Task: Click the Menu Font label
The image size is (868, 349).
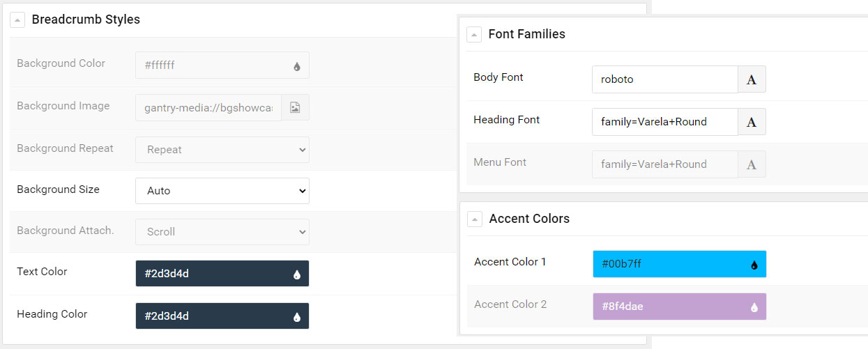Action: [x=500, y=162]
